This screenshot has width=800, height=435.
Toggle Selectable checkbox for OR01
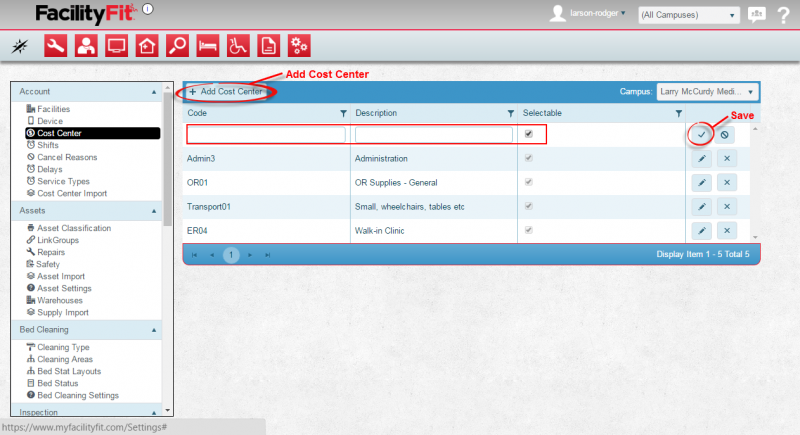point(529,182)
